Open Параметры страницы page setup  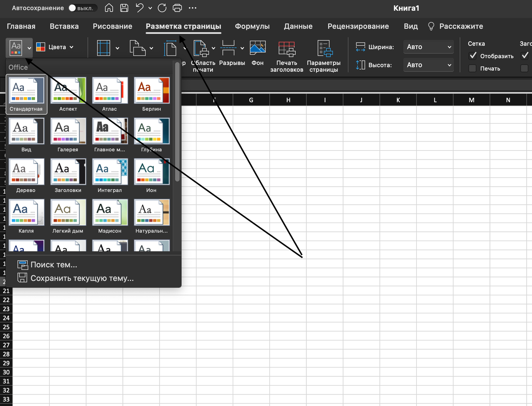[325, 49]
